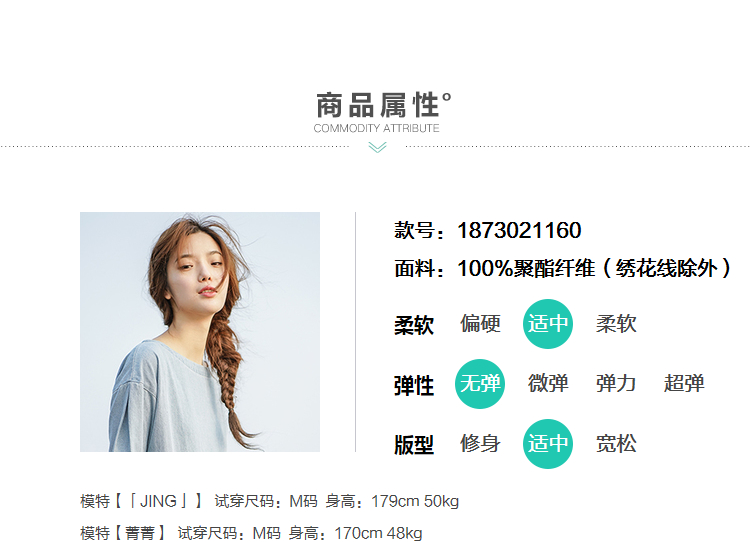Choose the 超弹 elasticity option
This screenshot has width=750, height=542.
pos(684,384)
